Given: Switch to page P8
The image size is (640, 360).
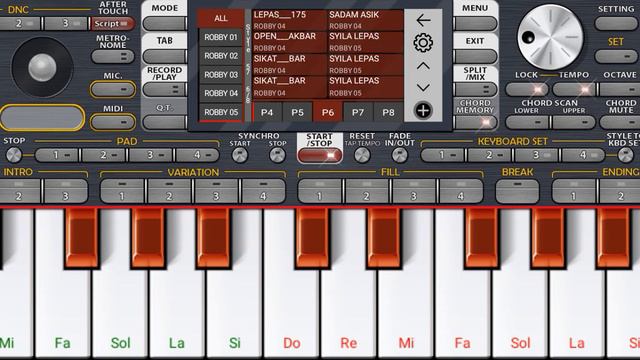Looking at the screenshot, I should pos(388,112).
